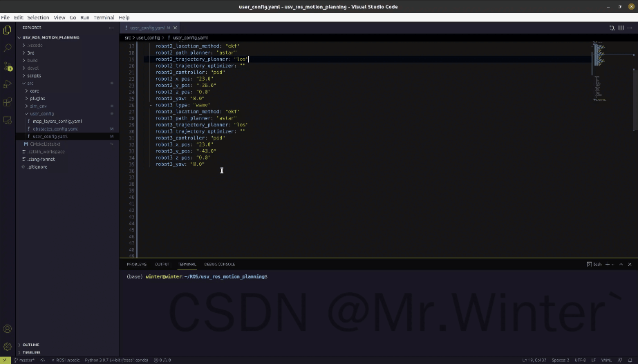Close the terminal panel
638x364 pixels.
[x=630, y=265]
